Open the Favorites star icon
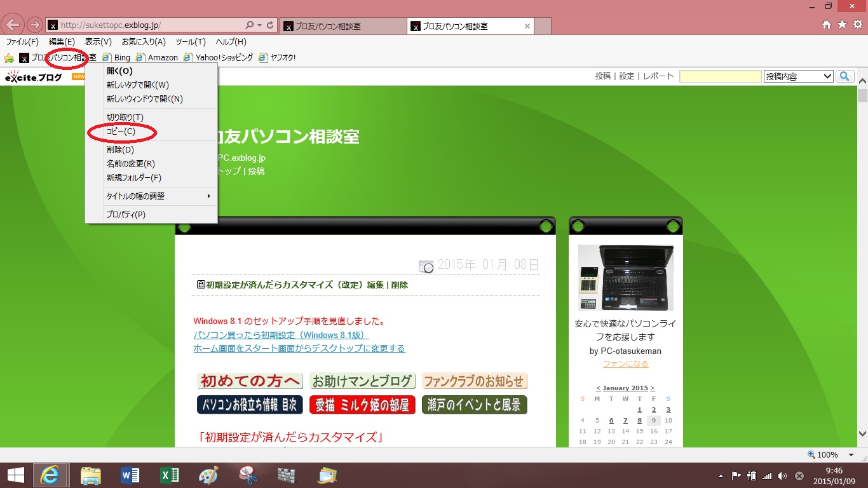This screenshot has height=488, width=868. tap(842, 25)
